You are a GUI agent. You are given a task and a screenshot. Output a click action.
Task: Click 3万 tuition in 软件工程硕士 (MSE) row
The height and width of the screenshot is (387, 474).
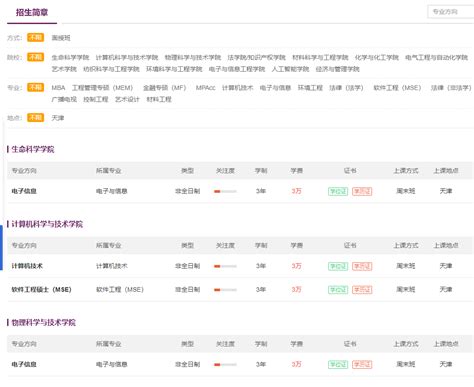click(296, 289)
